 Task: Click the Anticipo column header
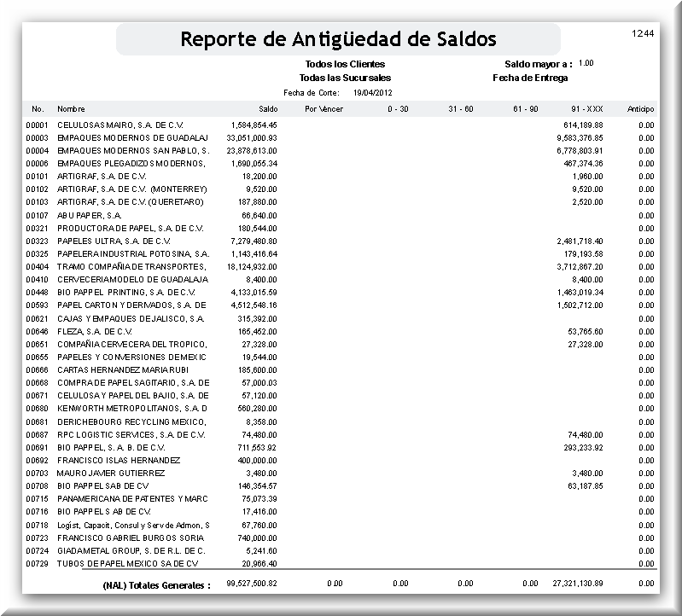coord(640,109)
